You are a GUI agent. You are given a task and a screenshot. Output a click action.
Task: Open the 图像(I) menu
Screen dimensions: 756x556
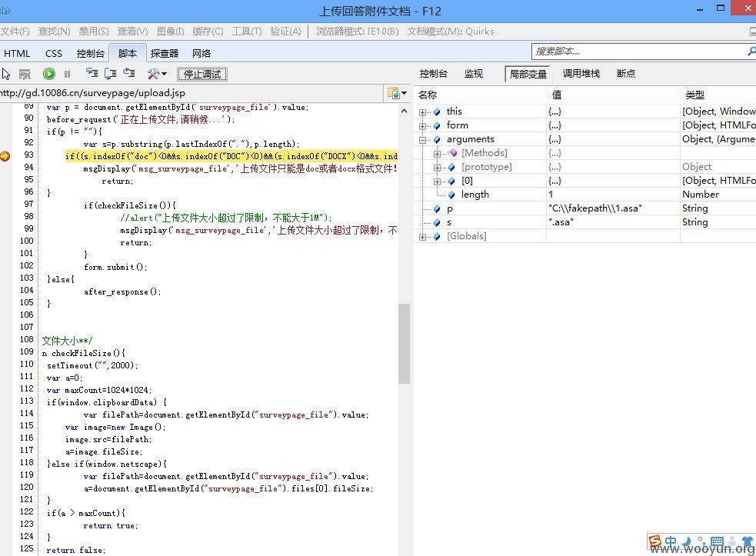[x=170, y=32]
